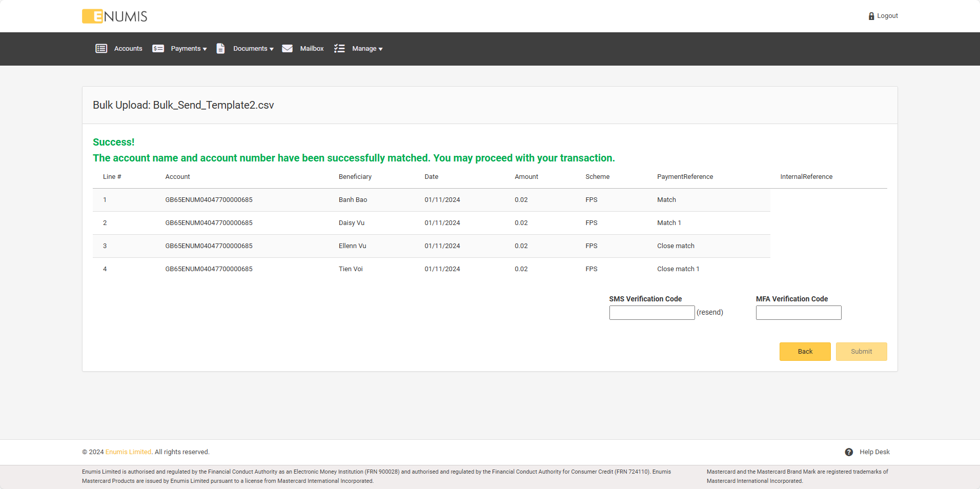Screen dimensions: 980x489
Task: Click the Documents file icon
Action: tap(220, 49)
